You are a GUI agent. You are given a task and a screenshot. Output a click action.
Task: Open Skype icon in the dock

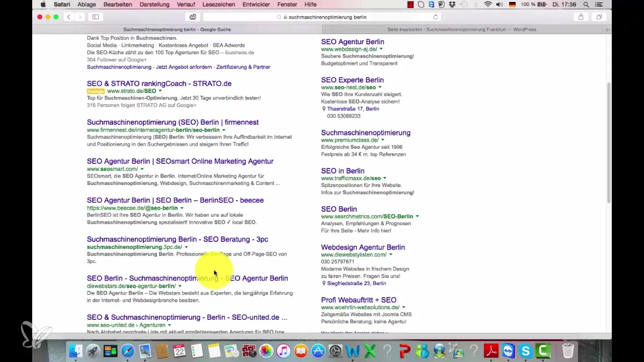526,350
